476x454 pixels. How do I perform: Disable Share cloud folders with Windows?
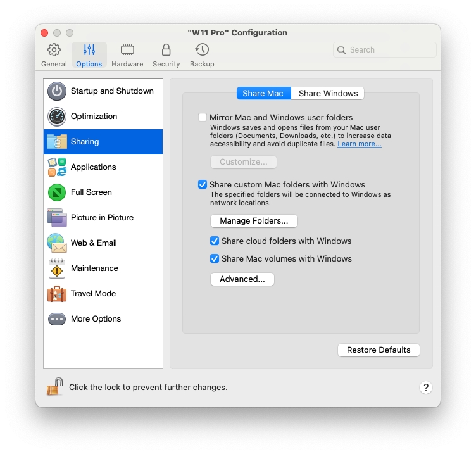pos(215,241)
